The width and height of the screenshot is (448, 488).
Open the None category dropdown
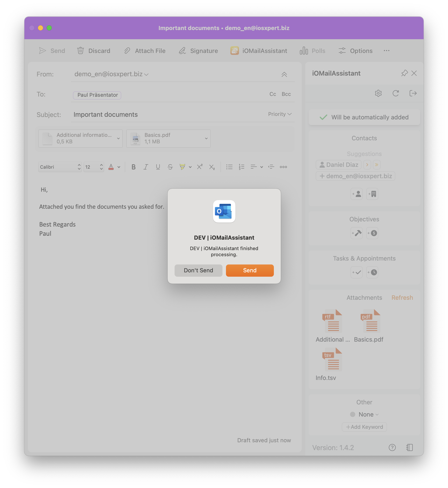coord(364,414)
